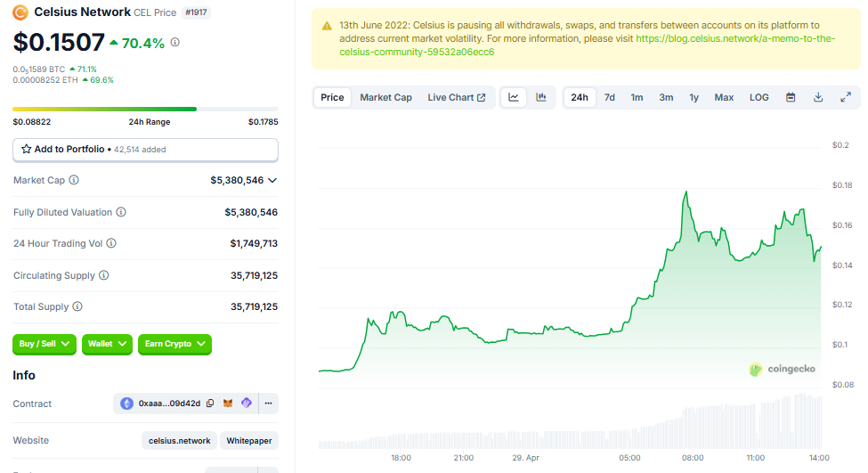Open the Live Chart tab
The height and width of the screenshot is (473, 868).
point(456,97)
